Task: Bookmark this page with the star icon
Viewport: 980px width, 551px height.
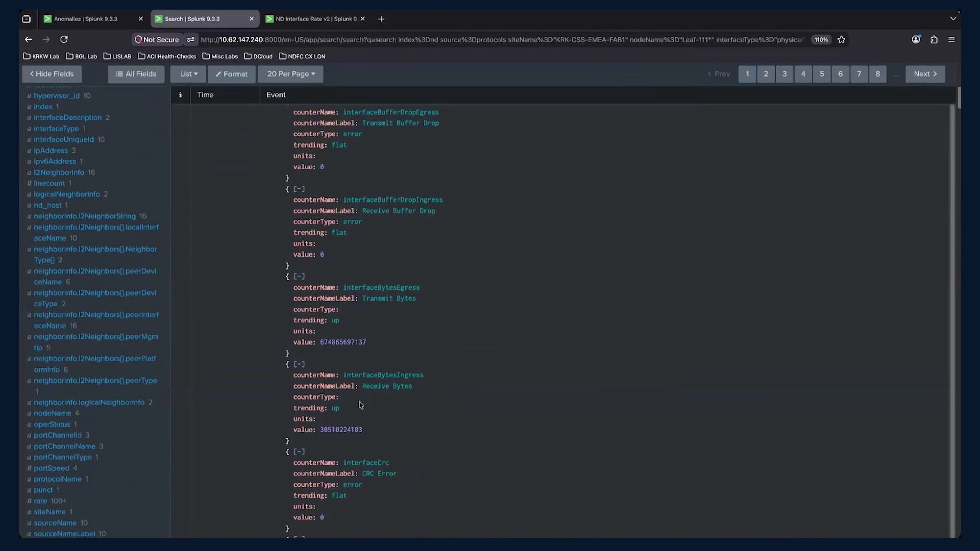Action: [842, 39]
